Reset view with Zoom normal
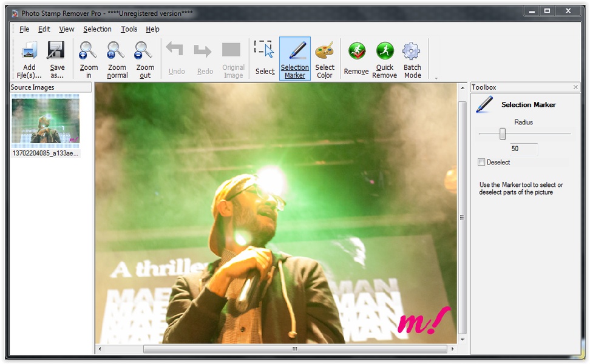Image resolution: width=590 pixels, height=364 pixels. click(x=117, y=51)
